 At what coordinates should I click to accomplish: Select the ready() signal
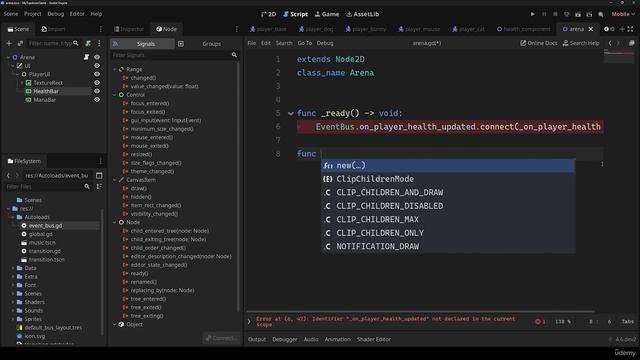[139, 273]
